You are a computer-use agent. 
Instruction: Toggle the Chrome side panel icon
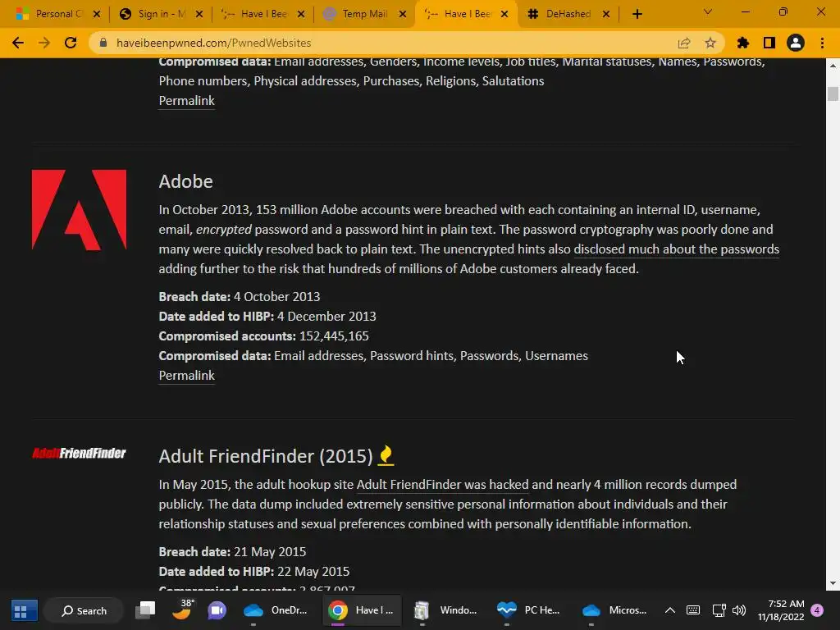click(769, 43)
